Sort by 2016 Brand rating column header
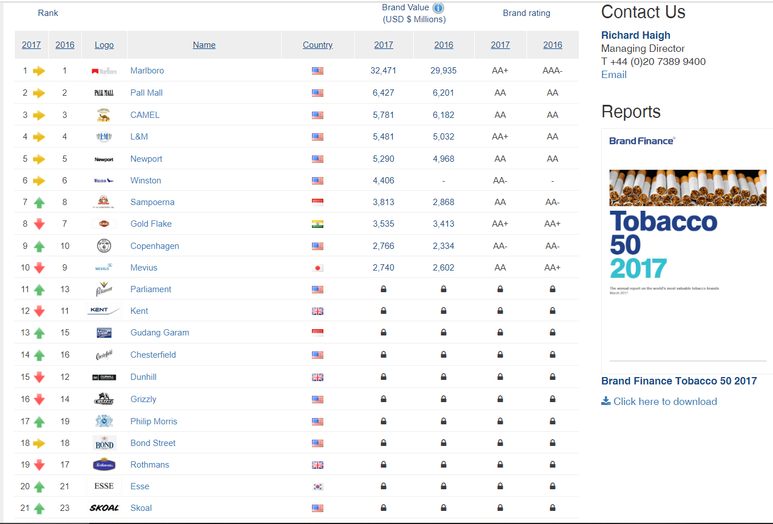The height and width of the screenshot is (524, 773). click(553, 45)
